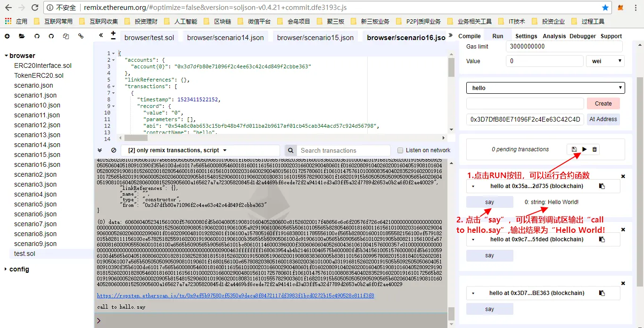The image size is (644, 328).
Task: Click say under hello at 0x3D7...BE363
Action: (x=490, y=309)
